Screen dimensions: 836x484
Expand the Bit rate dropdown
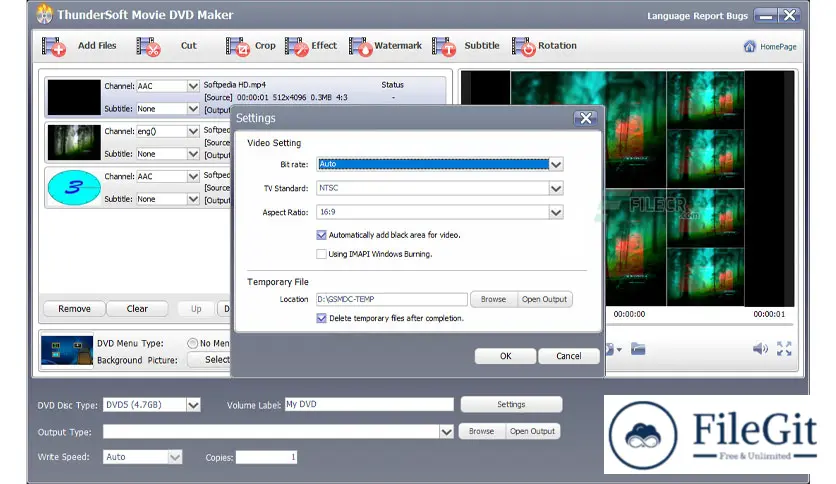[556, 164]
